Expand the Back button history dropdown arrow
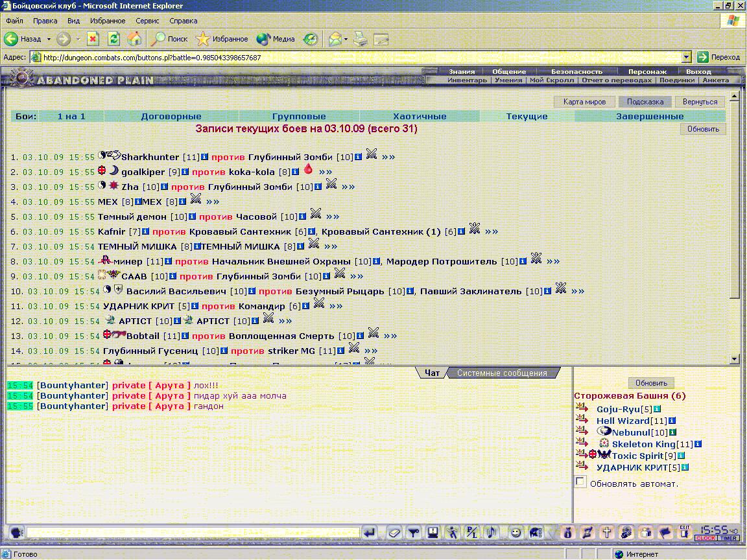This screenshot has width=747, height=560. click(49, 39)
